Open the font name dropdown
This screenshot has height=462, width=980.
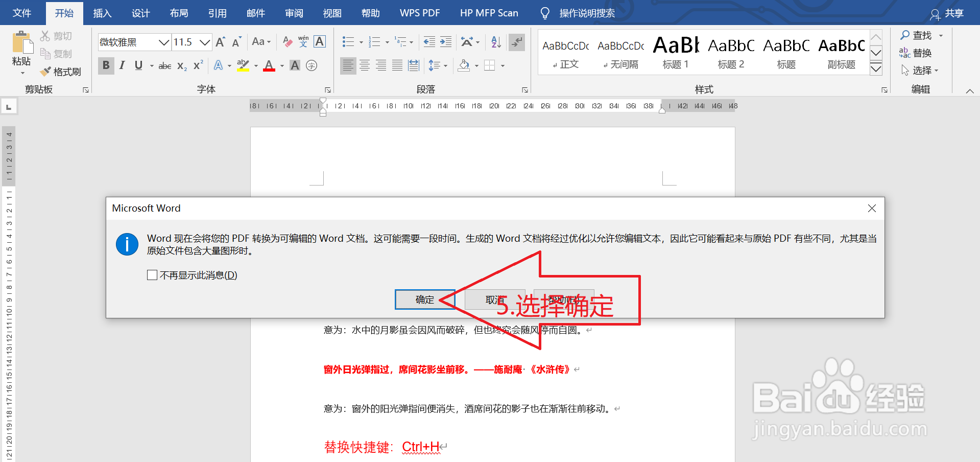(x=164, y=42)
